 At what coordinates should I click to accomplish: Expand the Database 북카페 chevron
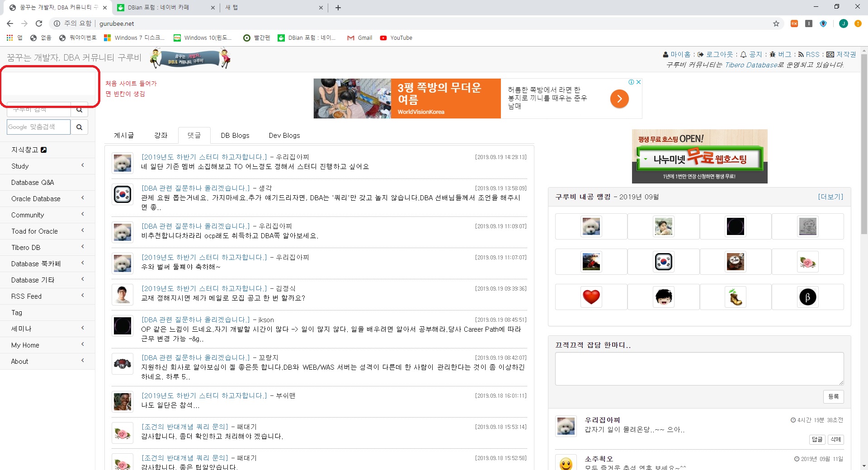[83, 263]
